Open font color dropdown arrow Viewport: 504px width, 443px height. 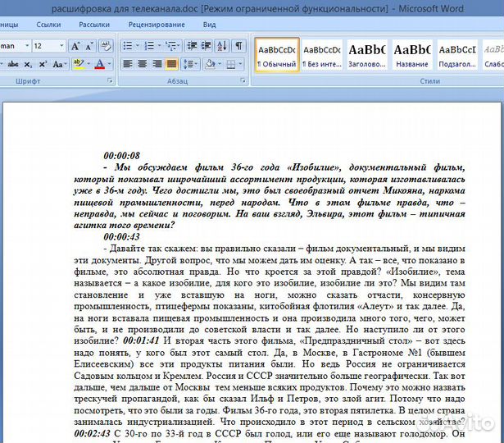pos(110,64)
